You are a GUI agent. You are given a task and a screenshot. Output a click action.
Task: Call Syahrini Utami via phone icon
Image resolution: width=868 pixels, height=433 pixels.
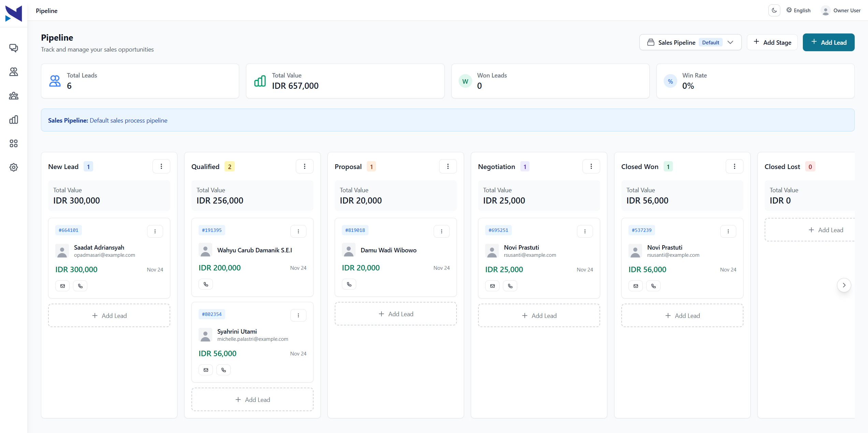(223, 370)
